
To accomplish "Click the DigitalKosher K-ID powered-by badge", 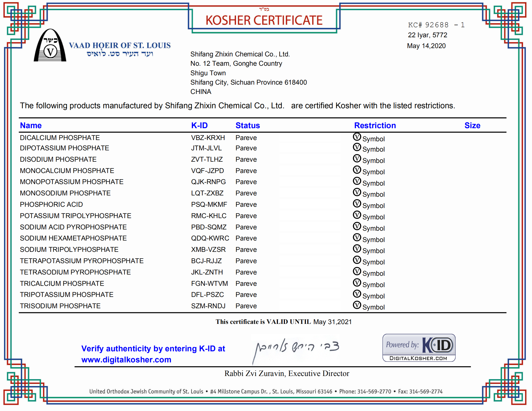I will pos(419,348).
